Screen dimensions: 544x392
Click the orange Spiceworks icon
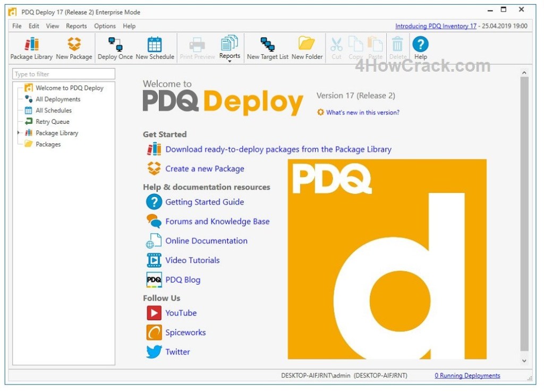154,333
